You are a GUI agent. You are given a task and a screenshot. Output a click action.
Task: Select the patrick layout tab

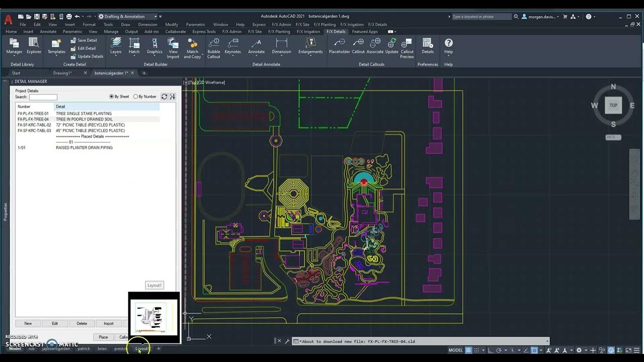[84, 348]
